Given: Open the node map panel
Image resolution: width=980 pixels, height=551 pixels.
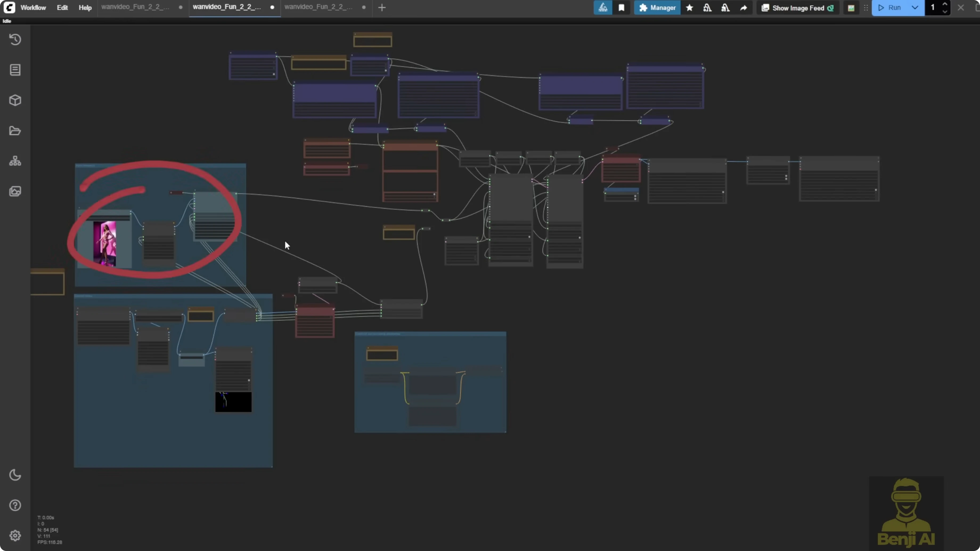Looking at the screenshot, I should click(15, 161).
